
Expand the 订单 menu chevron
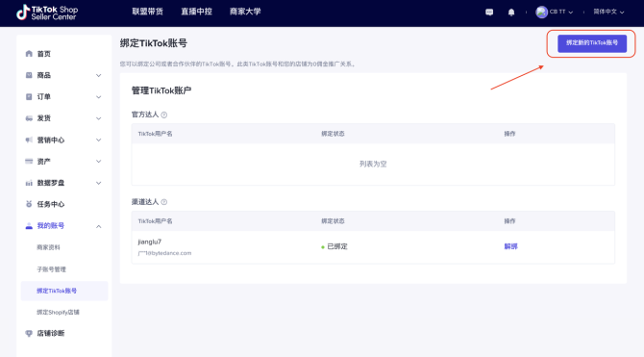[99, 97]
